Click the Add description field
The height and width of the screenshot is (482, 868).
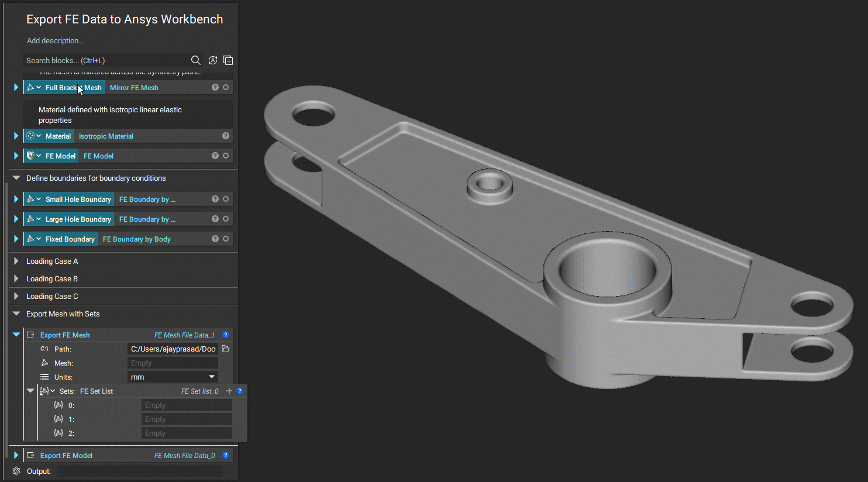tap(55, 40)
